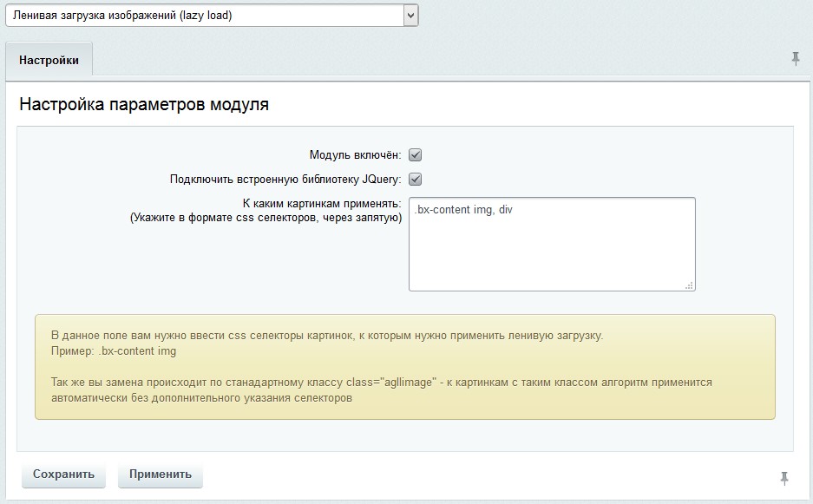Click the "Модуль включён:" label text
The image size is (813, 504).
tap(355, 155)
